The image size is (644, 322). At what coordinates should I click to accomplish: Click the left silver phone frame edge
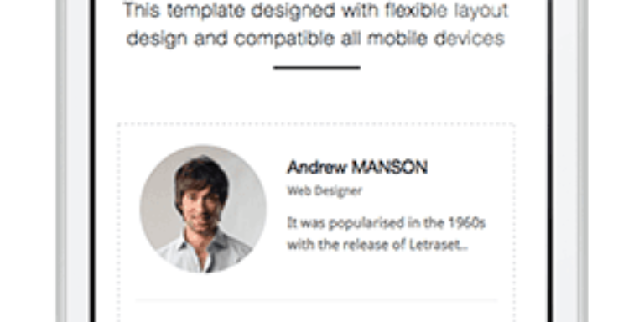pos(61,161)
